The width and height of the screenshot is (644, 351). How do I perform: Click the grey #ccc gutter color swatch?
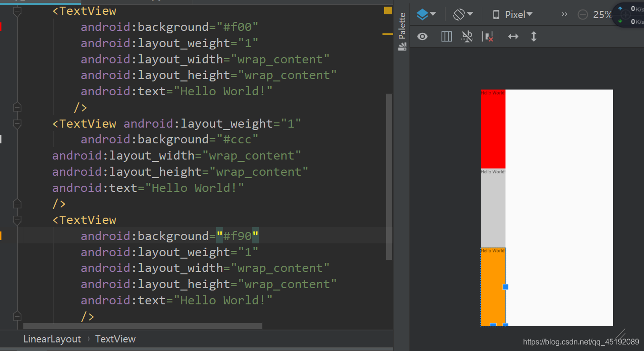click(1, 139)
